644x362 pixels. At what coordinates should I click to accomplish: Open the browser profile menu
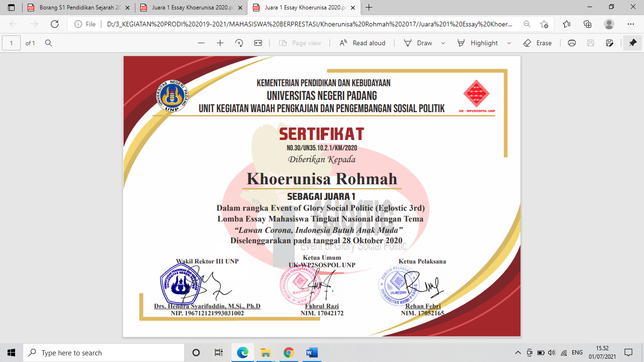click(609, 24)
